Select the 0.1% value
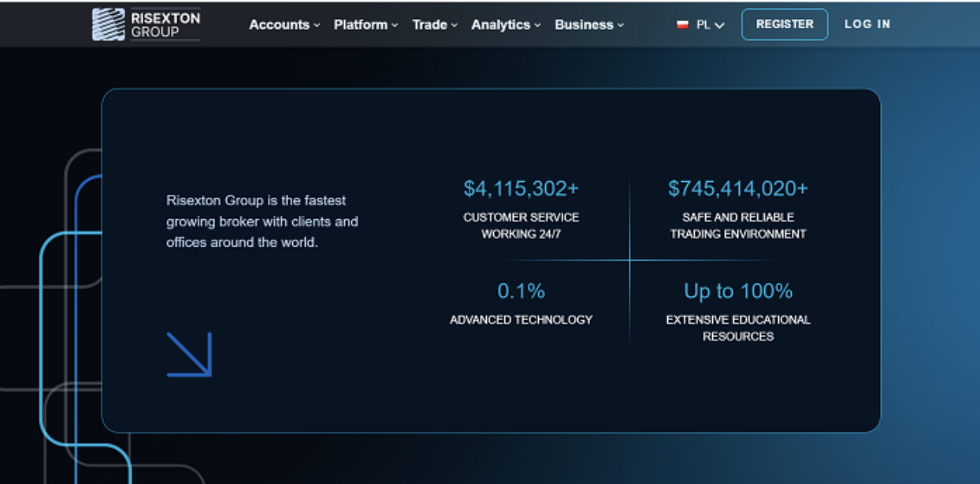Viewport: 980px width, 484px height. click(521, 291)
